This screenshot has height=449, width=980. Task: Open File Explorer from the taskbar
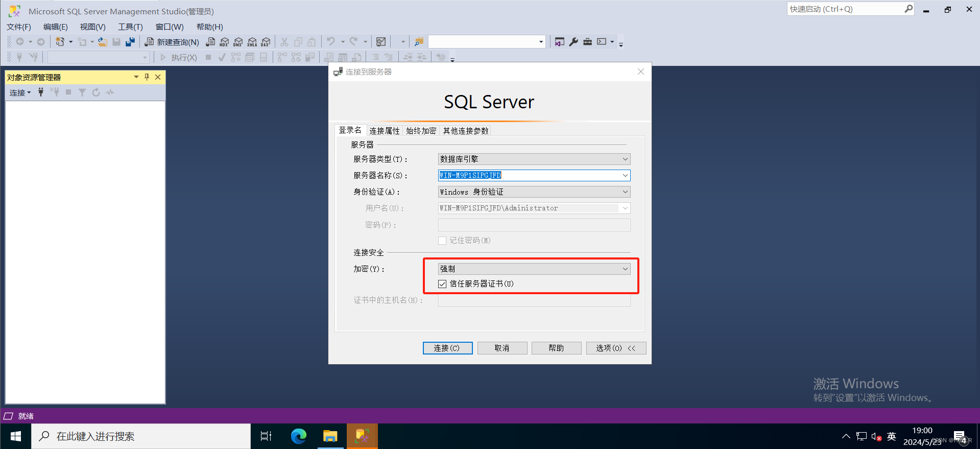(x=330, y=436)
